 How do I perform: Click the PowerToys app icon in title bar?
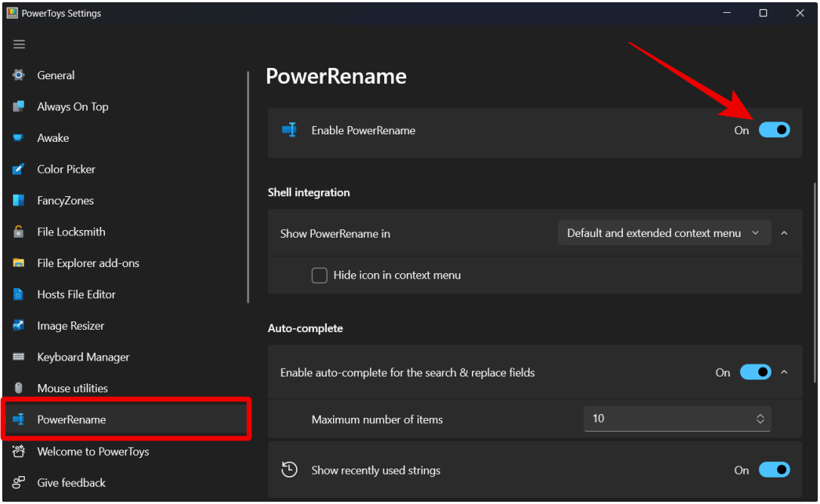pos(12,13)
